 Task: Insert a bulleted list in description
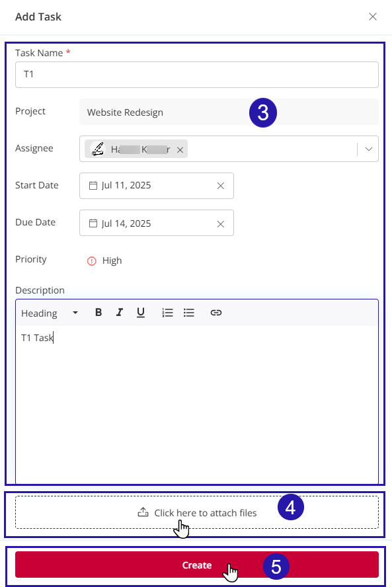pyautogui.click(x=188, y=312)
